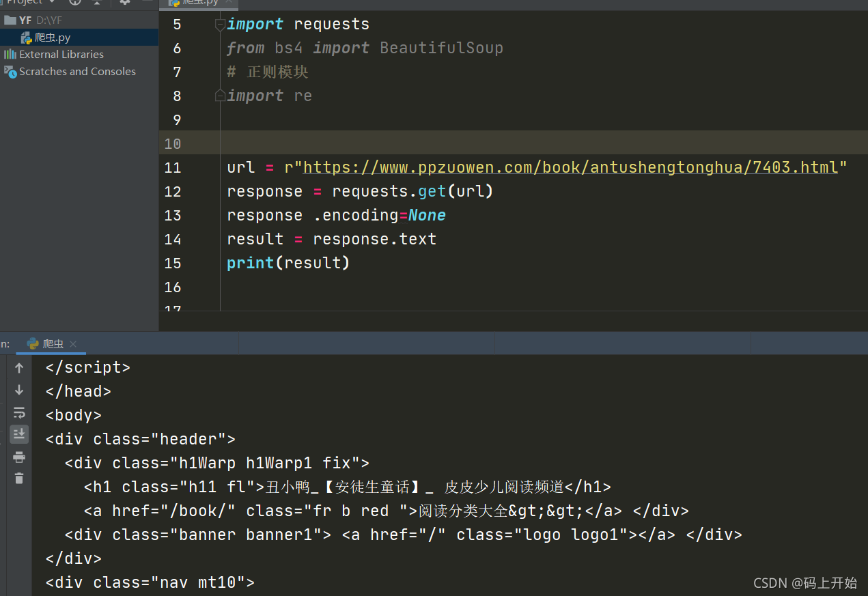Screen dimensions: 868x596
Task: Click '<div class="nav mt10">' output line
Action: tap(150, 582)
